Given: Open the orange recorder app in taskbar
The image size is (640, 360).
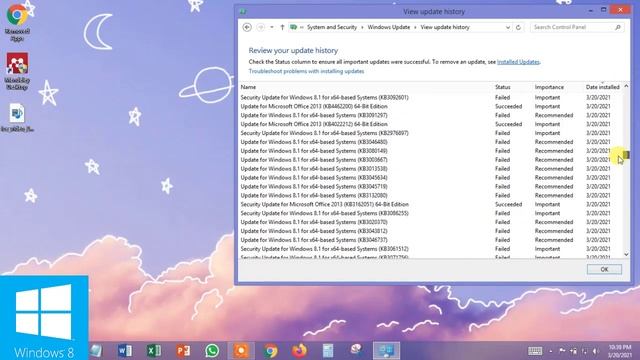Looking at the screenshot, I should click(x=241, y=351).
